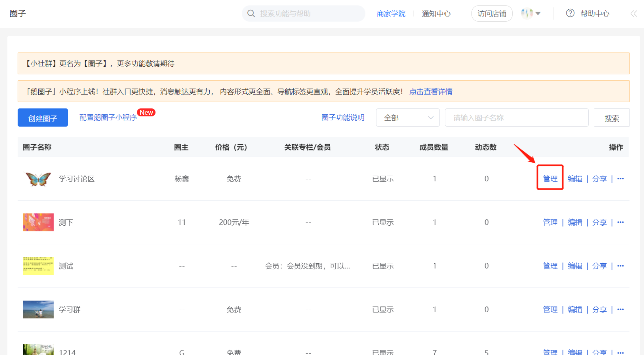Image resolution: width=644 pixels, height=355 pixels.
Task: Expand the account dropdown arrow
Action: coord(538,13)
